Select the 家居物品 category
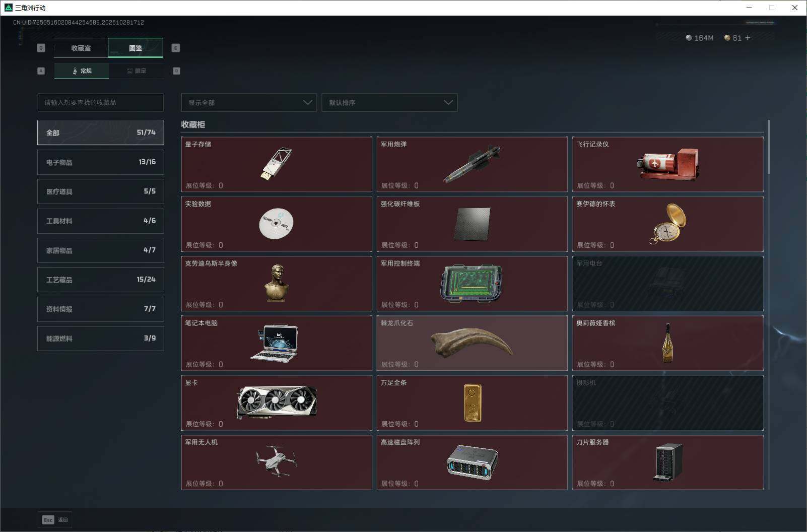The image size is (807, 532). 101,250
